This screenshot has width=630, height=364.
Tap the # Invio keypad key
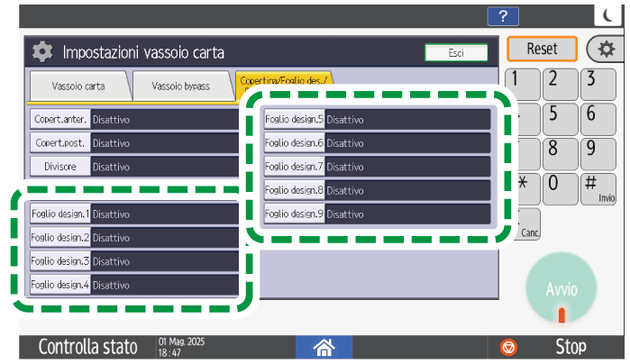tap(598, 189)
